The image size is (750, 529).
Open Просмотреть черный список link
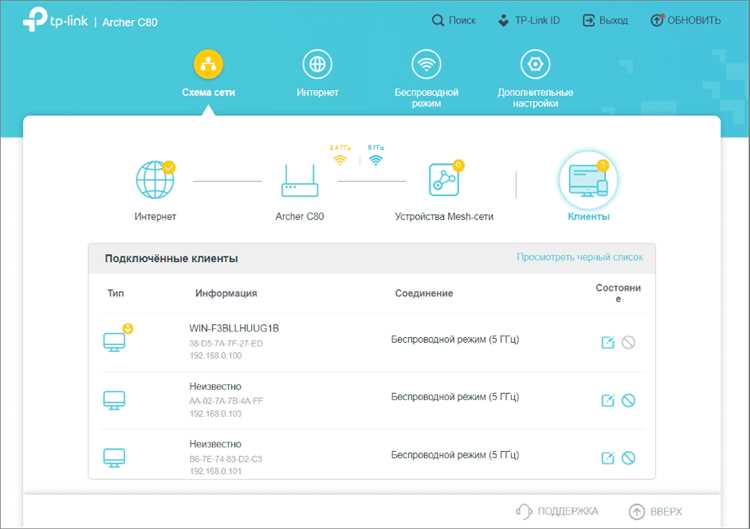point(579,257)
